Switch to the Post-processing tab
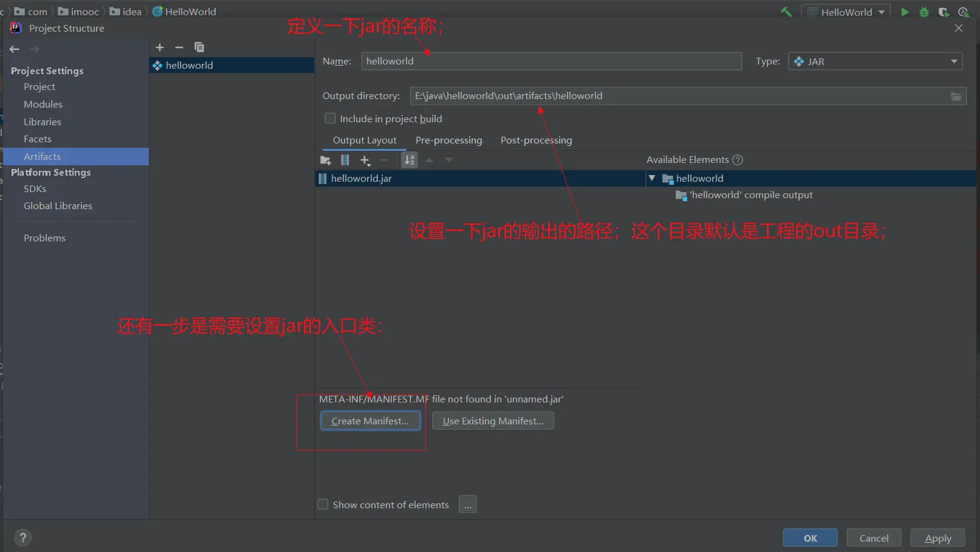 tap(536, 140)
